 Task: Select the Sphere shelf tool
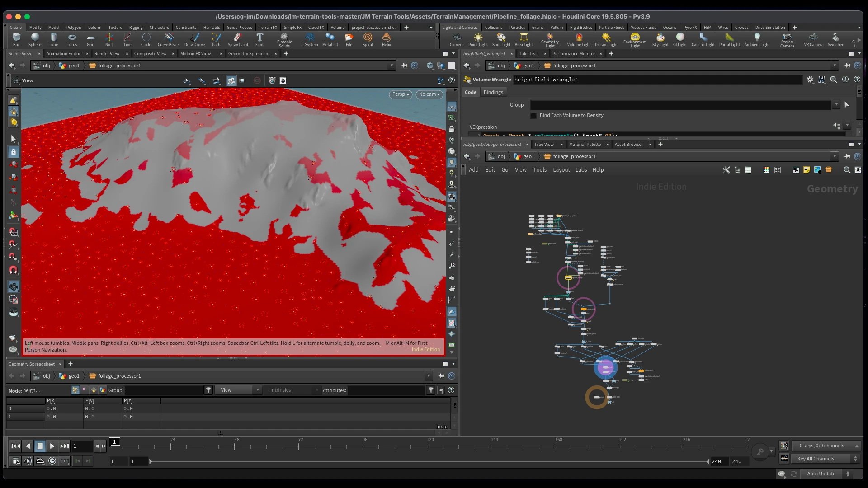click(x=35, y=40)
